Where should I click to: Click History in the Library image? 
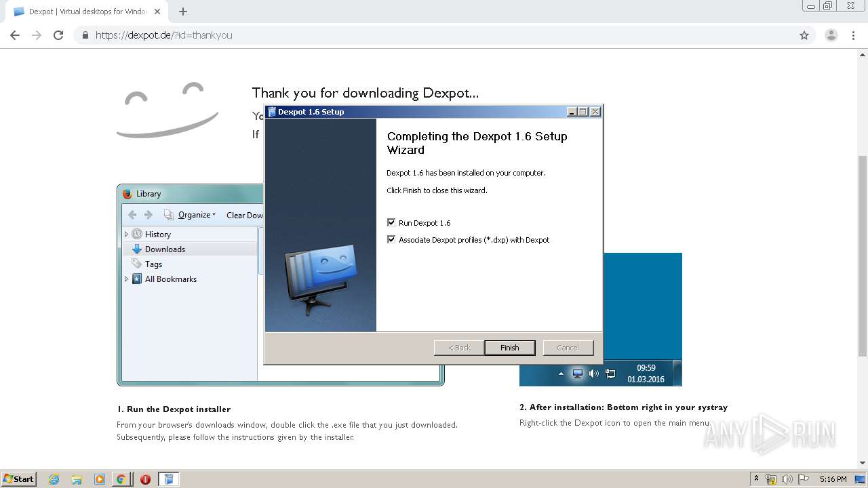[157, 234]
